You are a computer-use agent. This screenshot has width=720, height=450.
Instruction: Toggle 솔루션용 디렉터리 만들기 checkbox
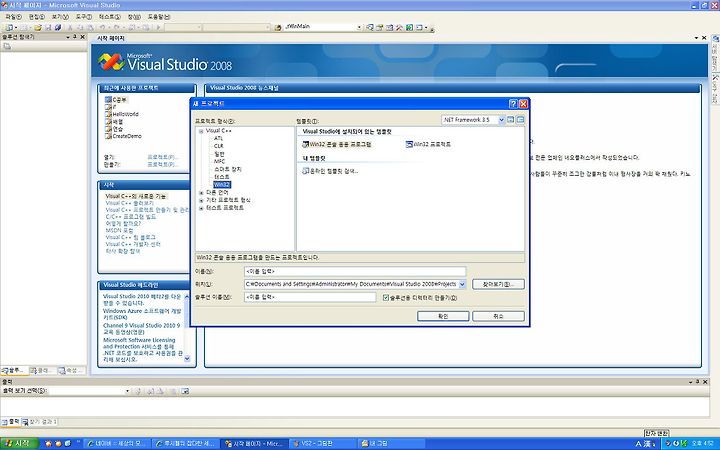pos(386,298)
